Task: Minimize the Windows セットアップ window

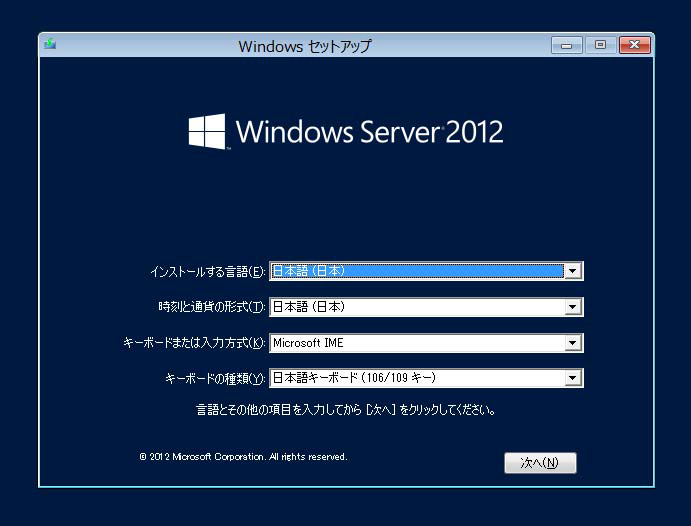Action: point(567,45)
